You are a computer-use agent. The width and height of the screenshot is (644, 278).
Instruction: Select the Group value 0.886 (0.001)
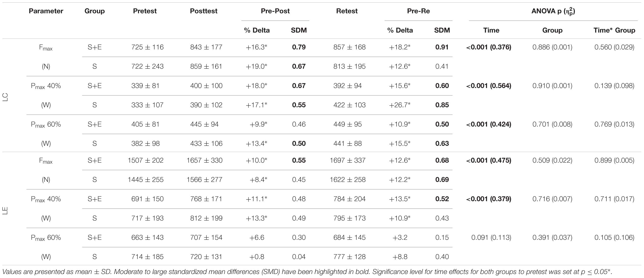[x=552, y=47]
